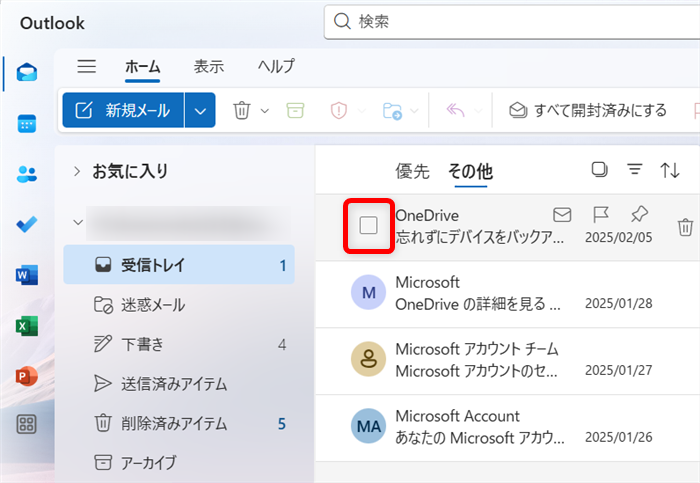Expand the お気に入り favorites section
700x483 pixels.
coord(76,172)
